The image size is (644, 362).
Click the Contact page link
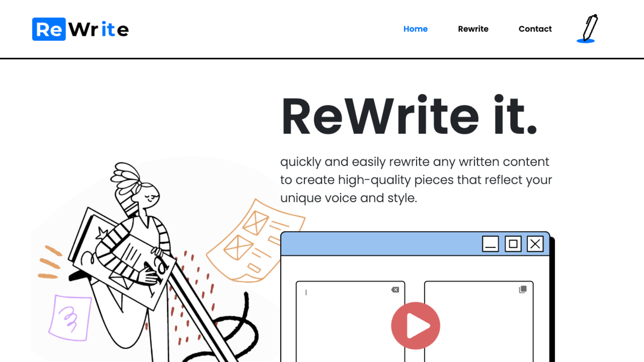click(535, 29)
